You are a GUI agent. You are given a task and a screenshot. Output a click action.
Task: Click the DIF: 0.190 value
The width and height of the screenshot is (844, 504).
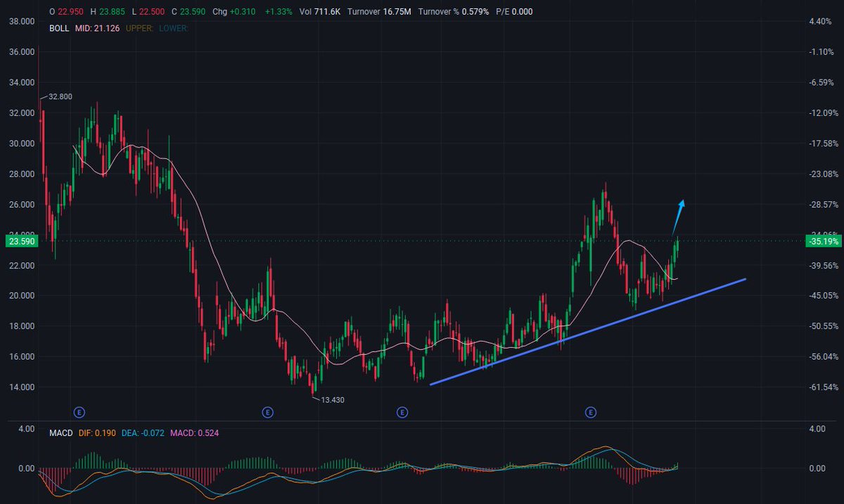tap(96, 433)
